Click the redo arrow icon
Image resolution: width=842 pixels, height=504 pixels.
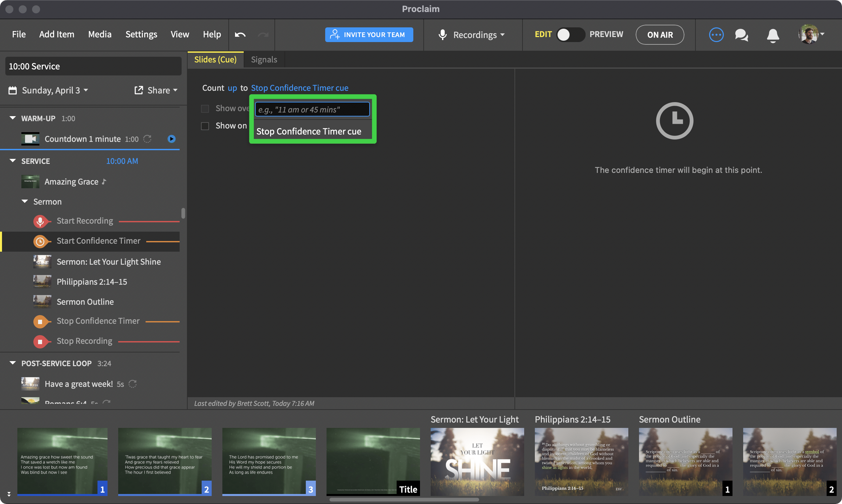coord(263,35)
